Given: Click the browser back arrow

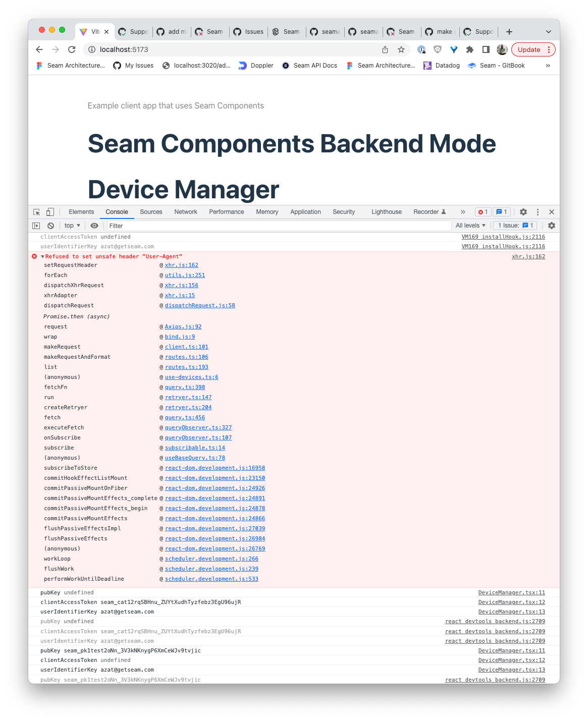Looking at the screenshot, I should [x=39, y=49].
